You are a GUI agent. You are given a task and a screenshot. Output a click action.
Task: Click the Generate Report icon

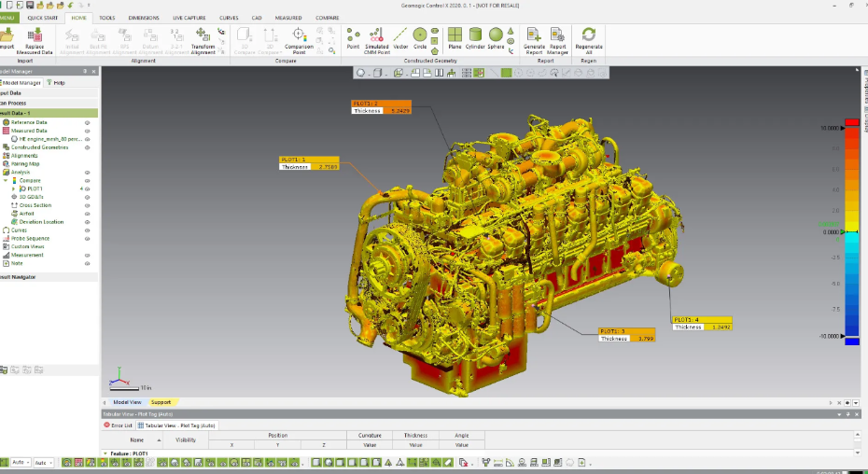(x=534, y=35)
